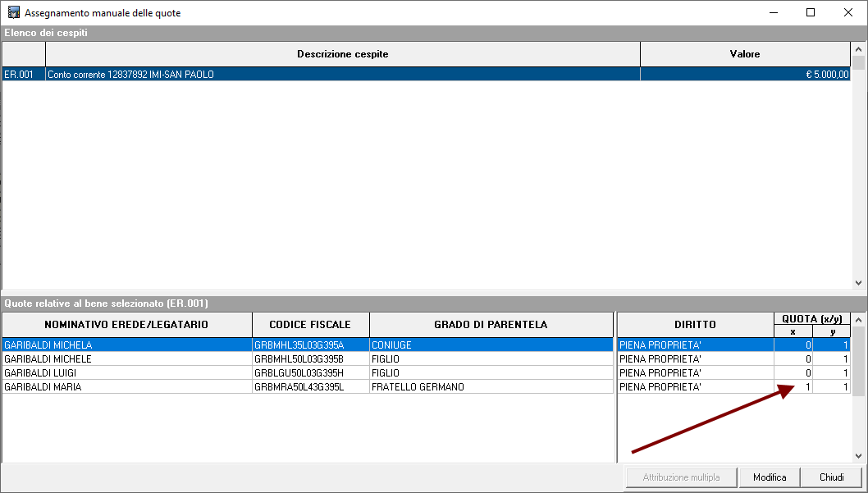
Task: Click the DIRITTO column header
Action: (695, 325)
